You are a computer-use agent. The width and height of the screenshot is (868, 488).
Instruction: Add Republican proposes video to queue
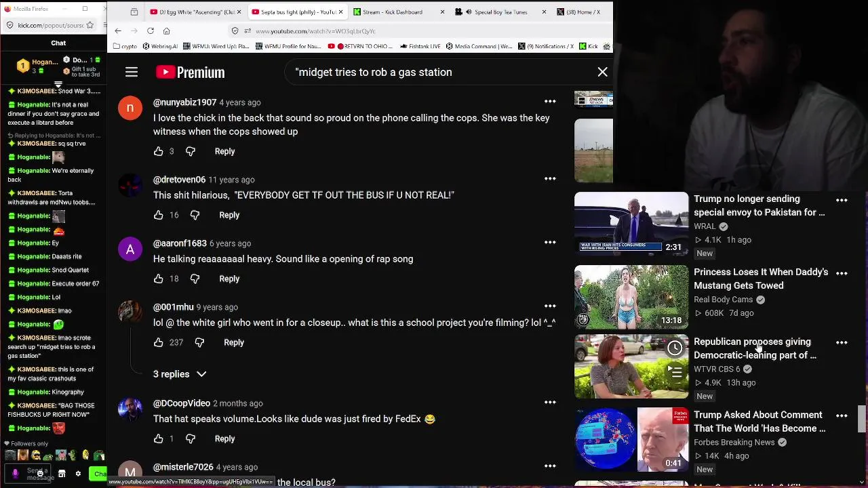pos(675,371)
